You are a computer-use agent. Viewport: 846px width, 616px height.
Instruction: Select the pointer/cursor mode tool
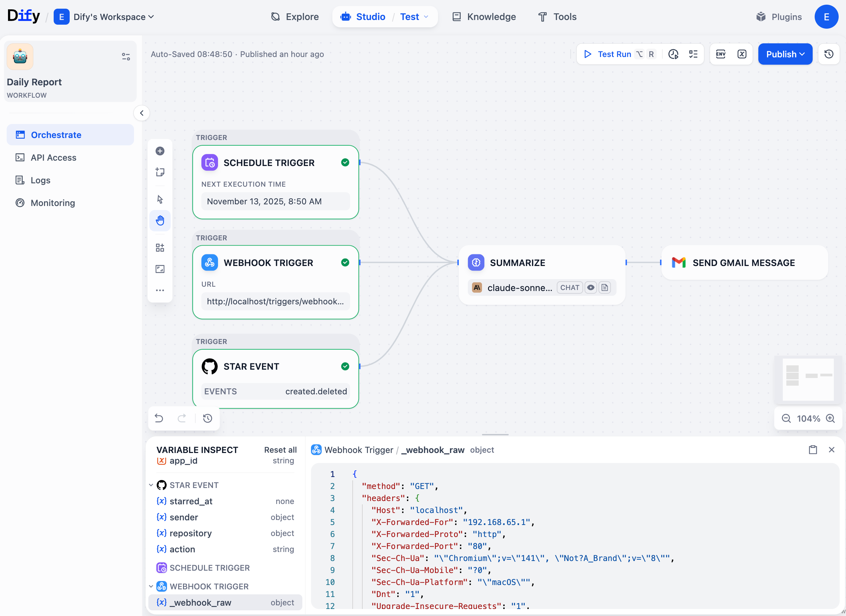coord(160,199)
